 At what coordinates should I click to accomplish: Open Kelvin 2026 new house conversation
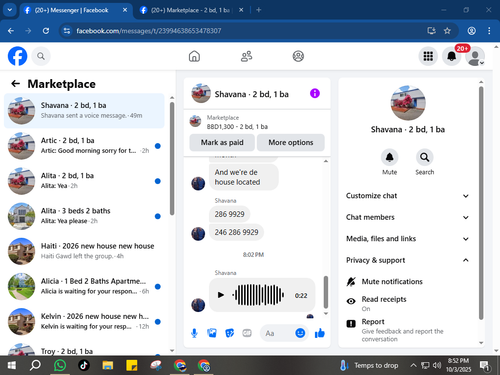(x=84, y=321)
